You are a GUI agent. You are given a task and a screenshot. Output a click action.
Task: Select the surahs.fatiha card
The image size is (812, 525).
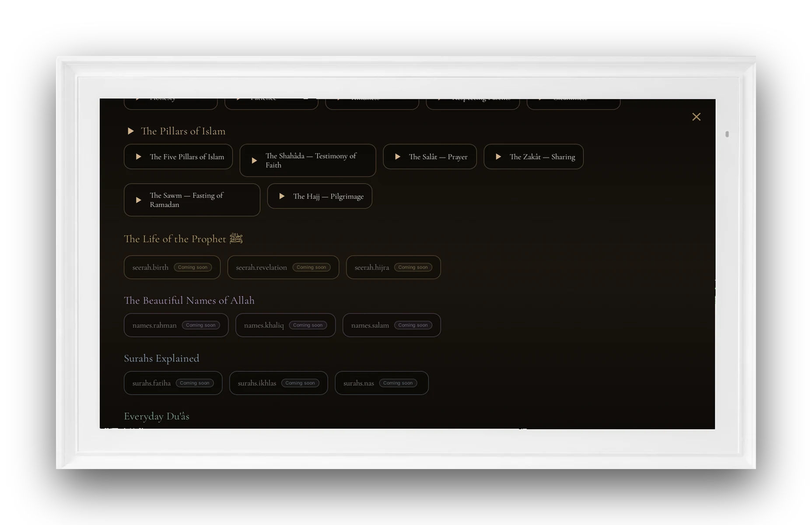point(173,383)
